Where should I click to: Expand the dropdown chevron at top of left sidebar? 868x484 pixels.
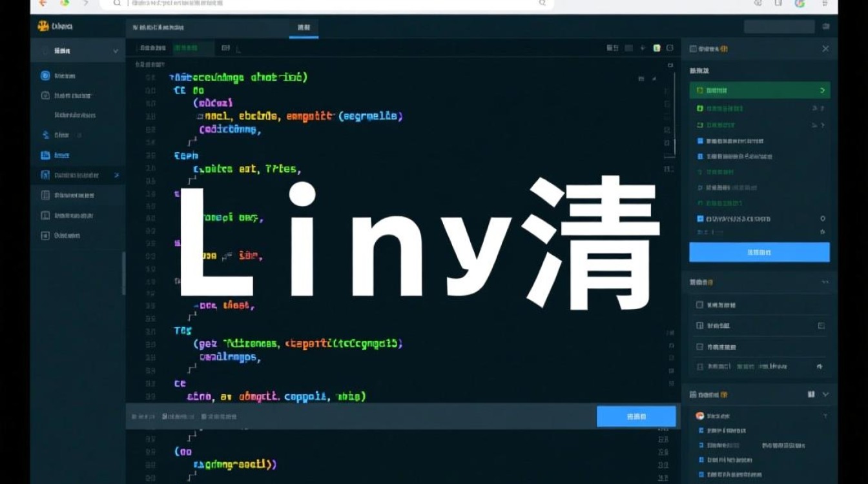116,51
